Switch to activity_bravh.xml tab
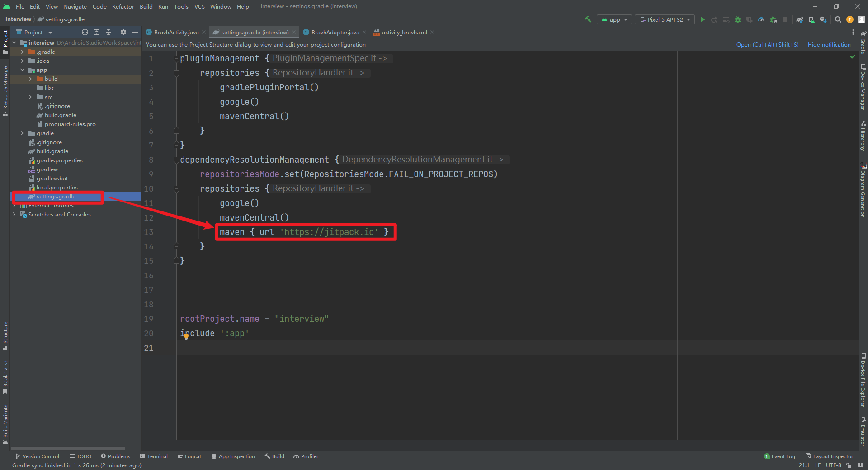Screen dimensions: 868x470 coord(404,32)
